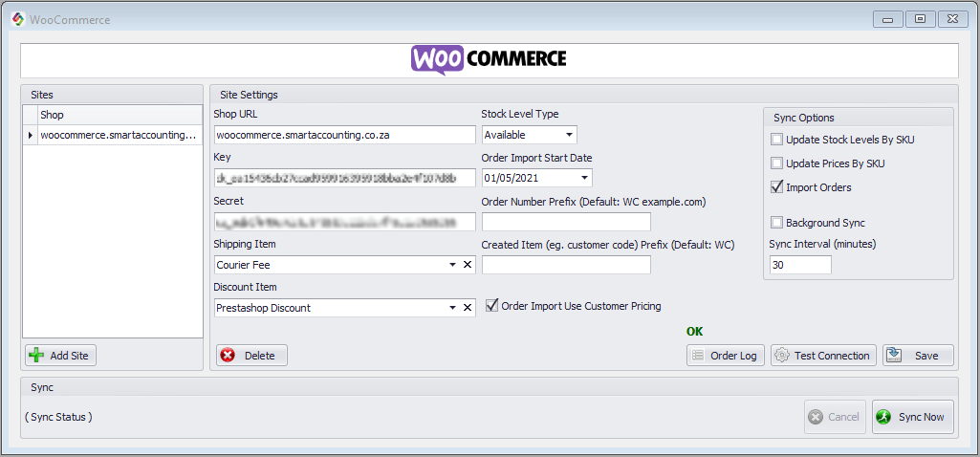This screenshot has height=457, width=980.
Task: Enable Update Stock Levels By SKU
Action: pyautogui.click(x=777, y=140)
